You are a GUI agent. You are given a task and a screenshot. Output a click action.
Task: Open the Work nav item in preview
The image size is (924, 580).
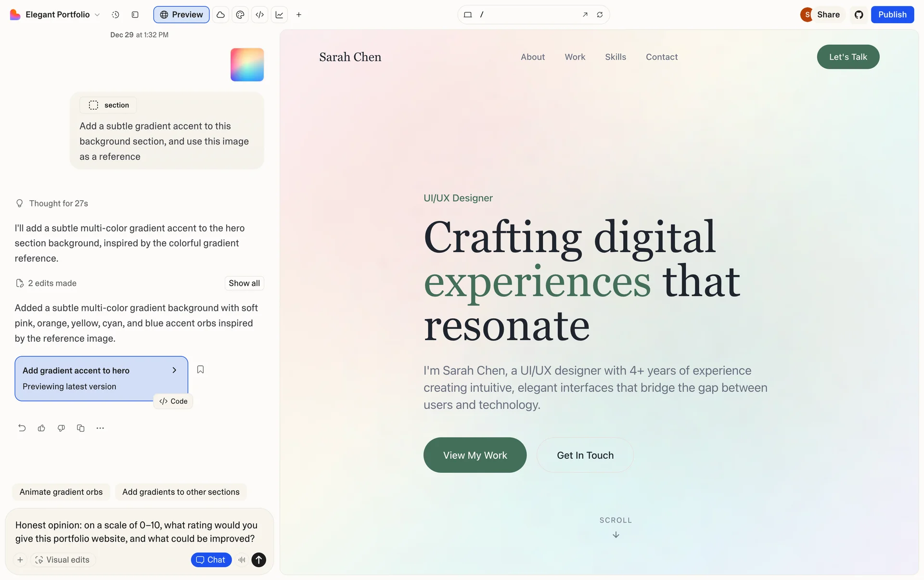[x=575, y=57]
